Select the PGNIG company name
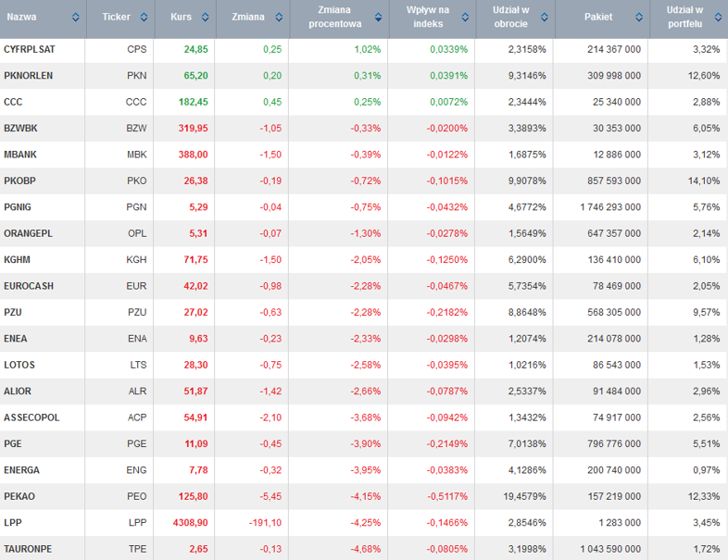 point(18,207)
